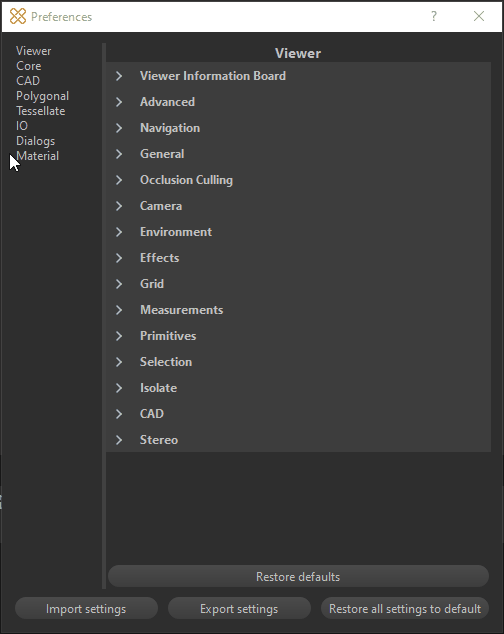Click Restore all settings to default

[405, 609]
